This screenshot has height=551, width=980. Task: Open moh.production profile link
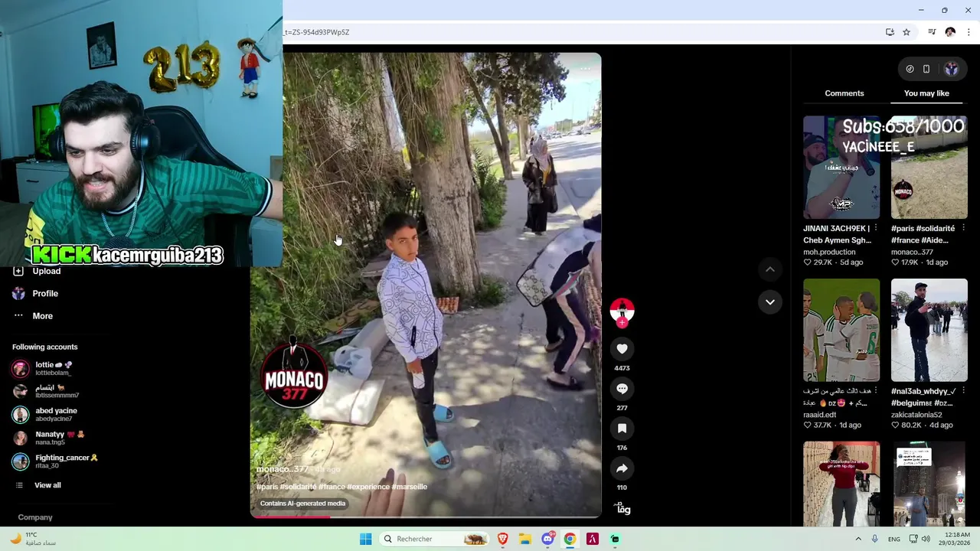[x=829, y=252]
